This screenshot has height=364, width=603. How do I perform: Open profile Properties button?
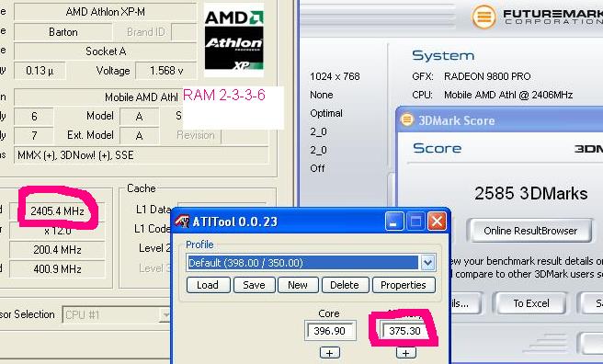click(x=404, y=285)
